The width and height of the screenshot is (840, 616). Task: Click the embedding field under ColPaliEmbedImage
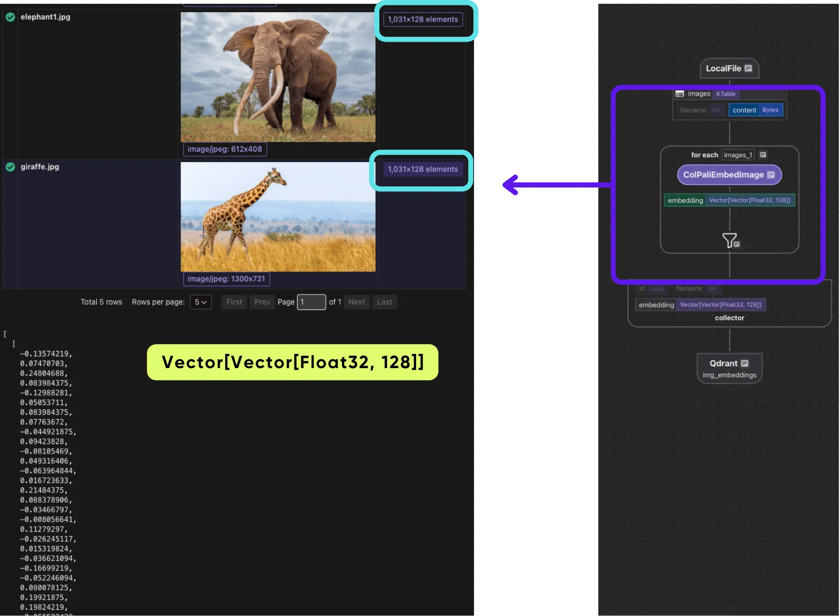(729, 200)
